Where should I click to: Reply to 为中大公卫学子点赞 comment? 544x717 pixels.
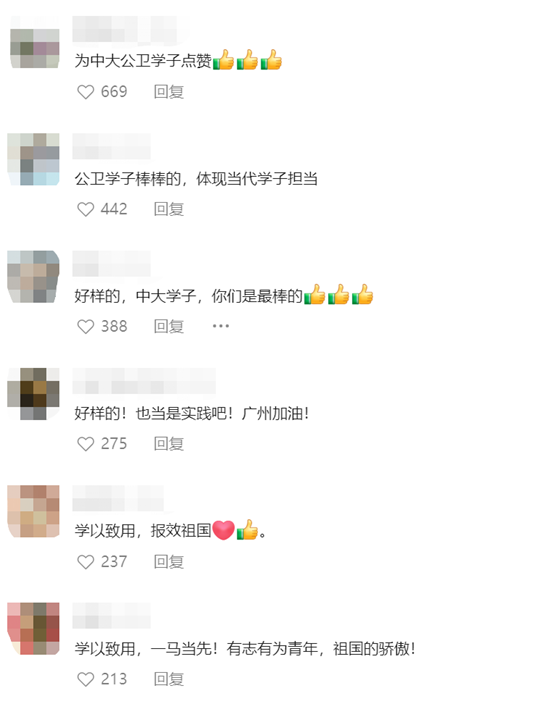pos(169,92)
